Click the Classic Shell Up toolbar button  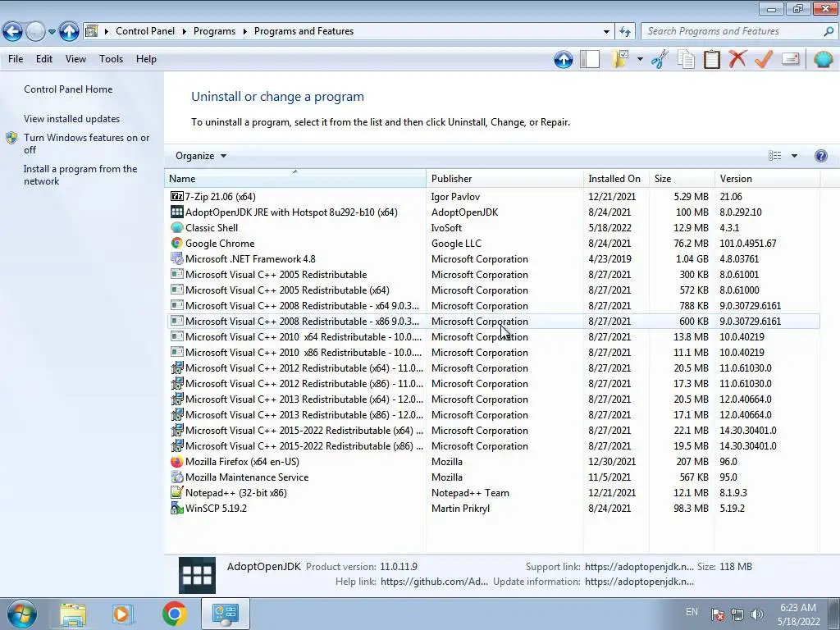point(563,59)
